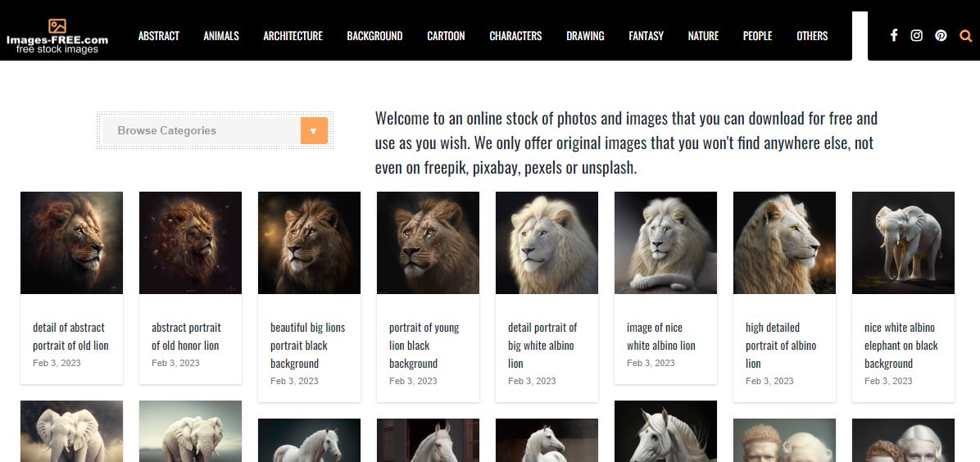This screenshot has height=462, width=980.
Task: Open the NATURE menu
Action: [x=703, y=36]
